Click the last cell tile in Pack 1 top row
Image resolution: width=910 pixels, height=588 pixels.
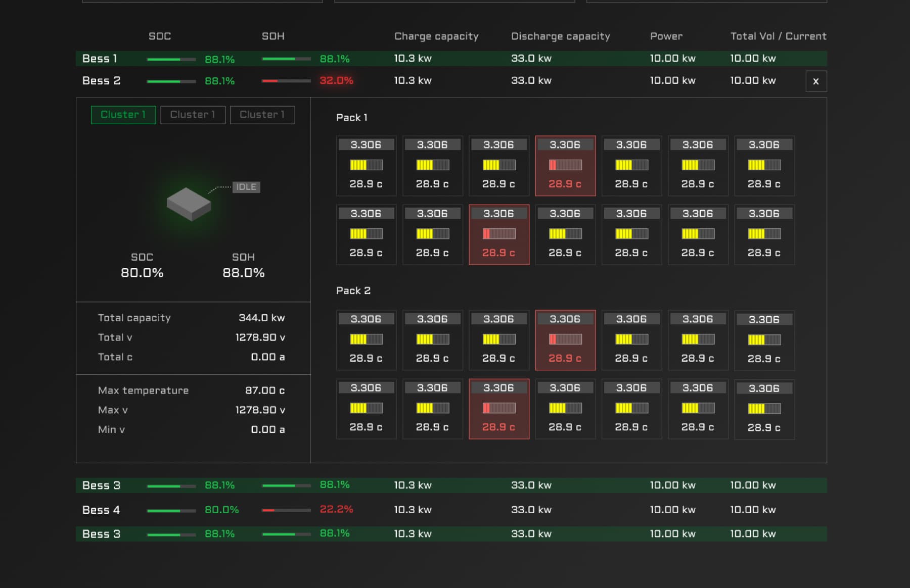tap(764, 166)
